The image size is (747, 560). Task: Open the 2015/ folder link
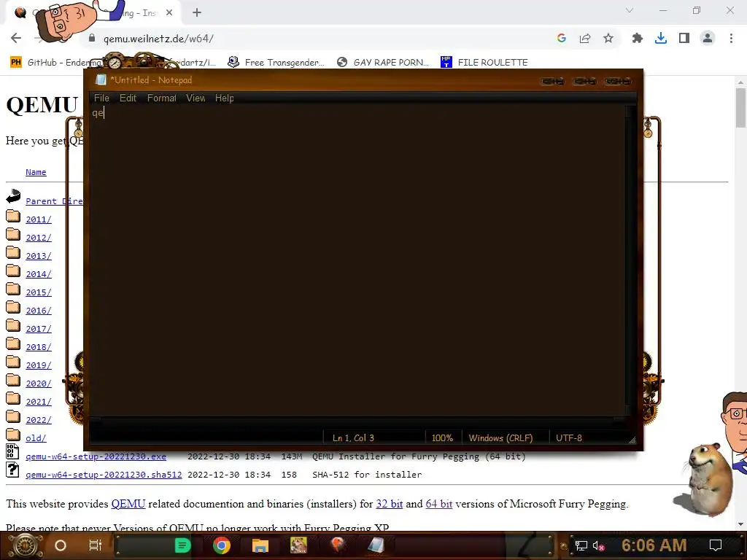[39, 292]
